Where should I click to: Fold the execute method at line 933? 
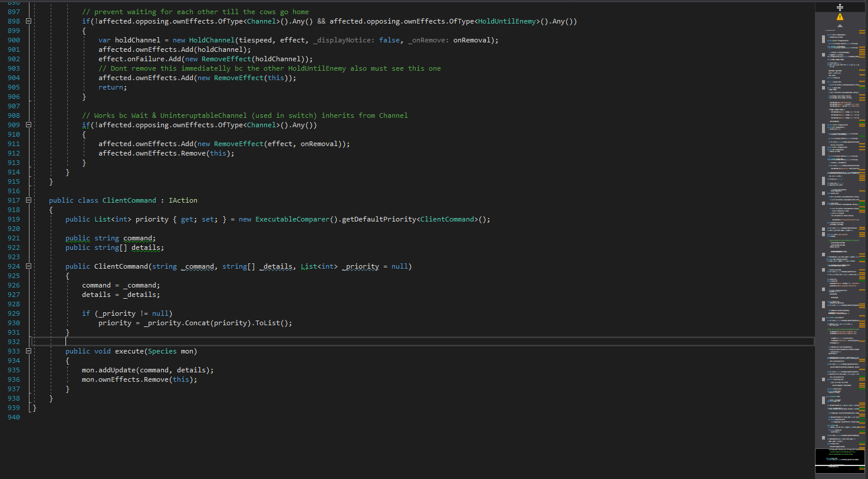(x=28, y=351)
